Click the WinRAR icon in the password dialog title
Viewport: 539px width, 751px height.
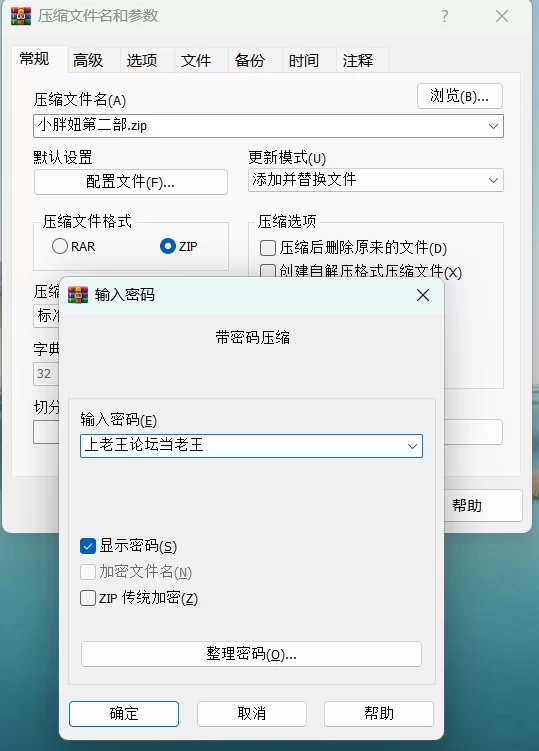point(78,295)
